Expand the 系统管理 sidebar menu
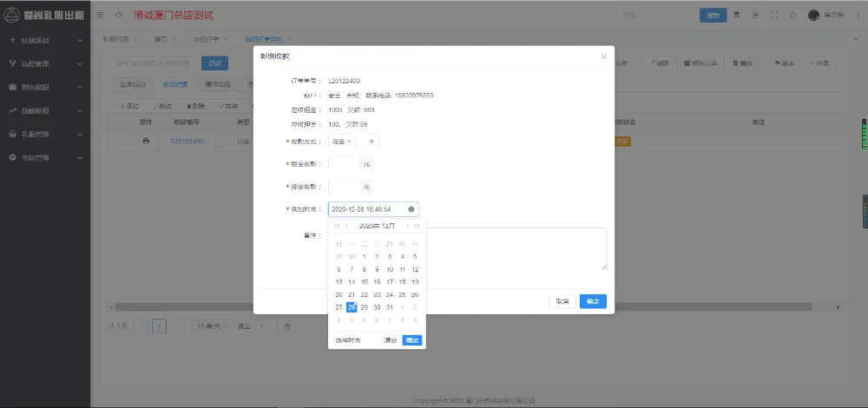 pyautogui.click(x=45, y=158)
